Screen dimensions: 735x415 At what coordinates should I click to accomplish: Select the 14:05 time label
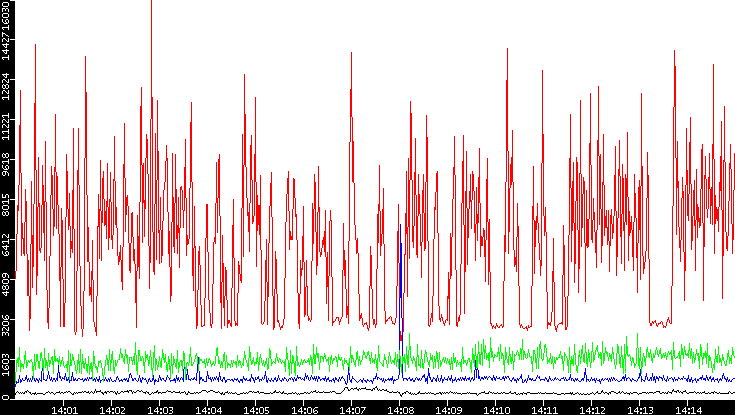point(255,409)
